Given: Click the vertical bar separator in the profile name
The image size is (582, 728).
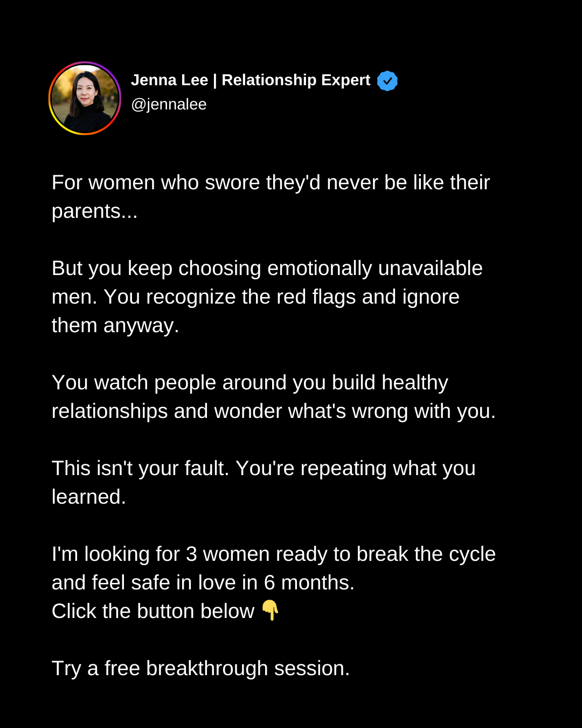Looking at the screenshot, I should tap(215, 80).
